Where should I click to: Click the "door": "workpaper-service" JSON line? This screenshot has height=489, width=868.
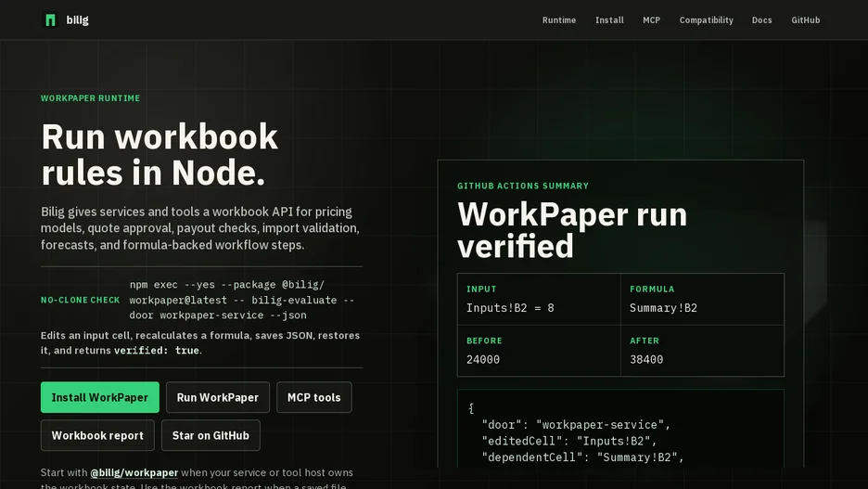(576, 425)
